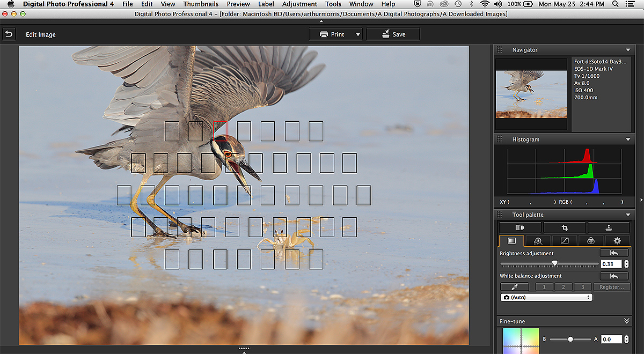
Task: Collapse the Fine-tune section
Action: point(626,321)
